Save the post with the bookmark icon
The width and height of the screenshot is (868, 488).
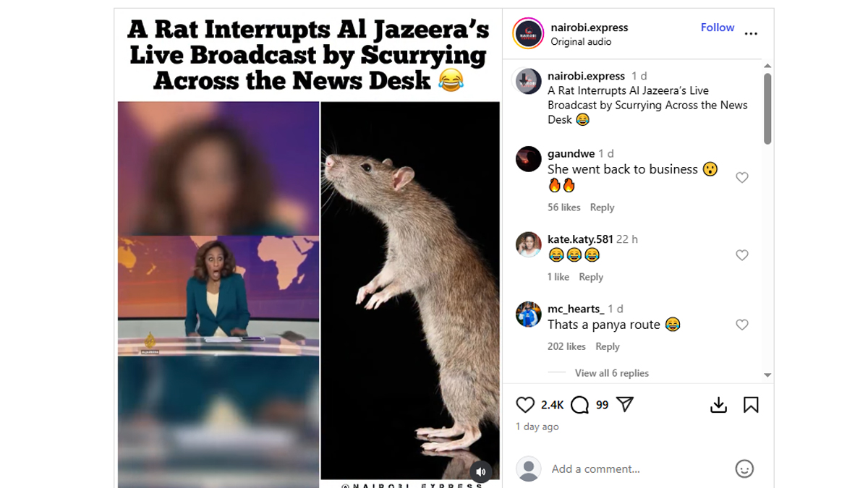751,405
